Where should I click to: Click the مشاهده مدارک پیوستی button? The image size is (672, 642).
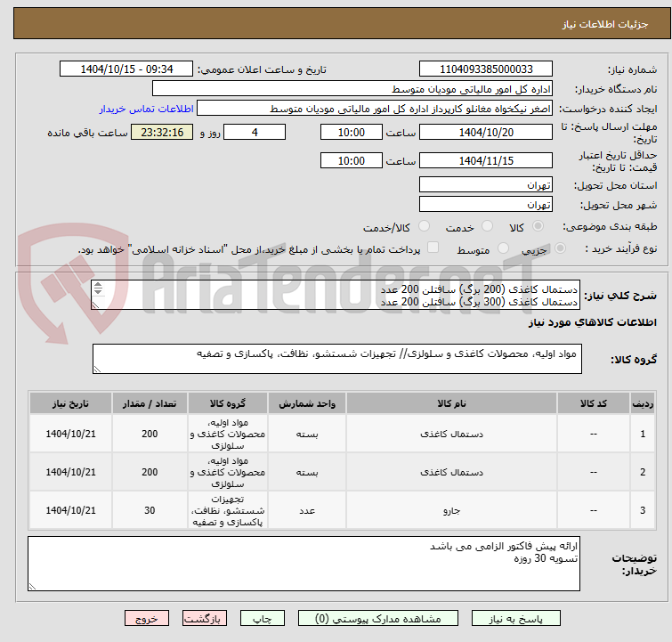(x=378, y=619)
